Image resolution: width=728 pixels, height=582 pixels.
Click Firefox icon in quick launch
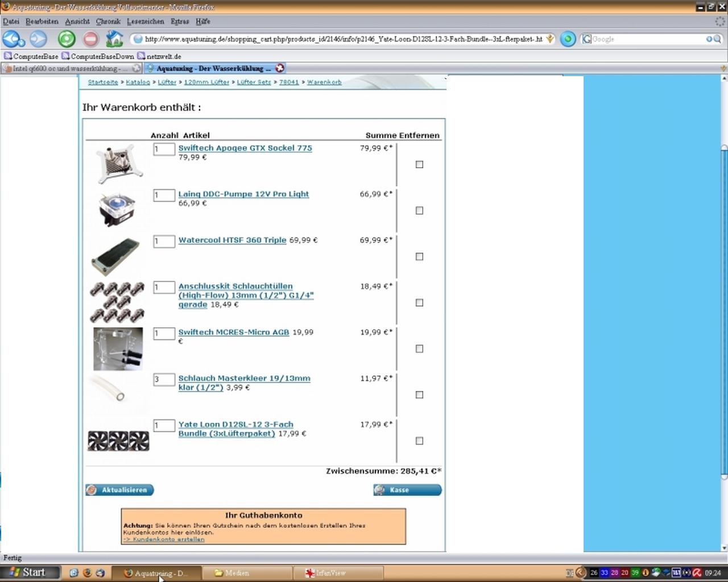click(x=87, y=573)
